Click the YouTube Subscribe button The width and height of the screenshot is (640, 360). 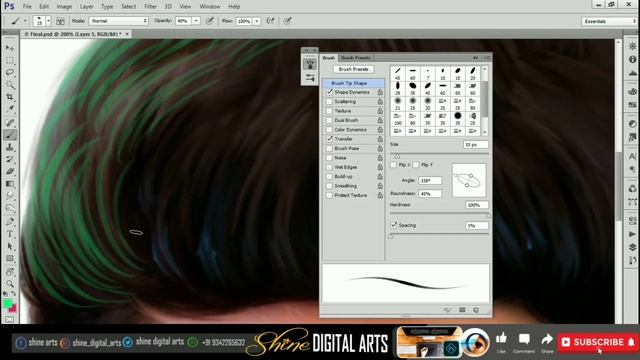coord(598,342)
